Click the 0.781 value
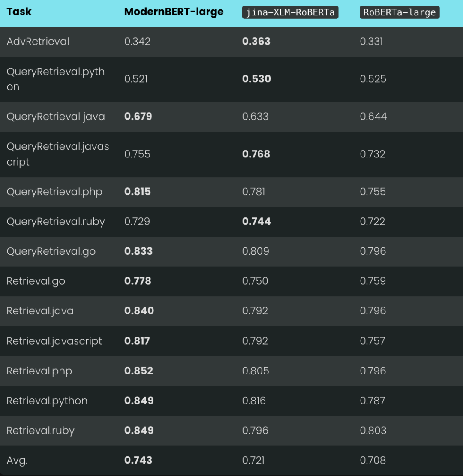Screen dimensions: 463x476 253,192
